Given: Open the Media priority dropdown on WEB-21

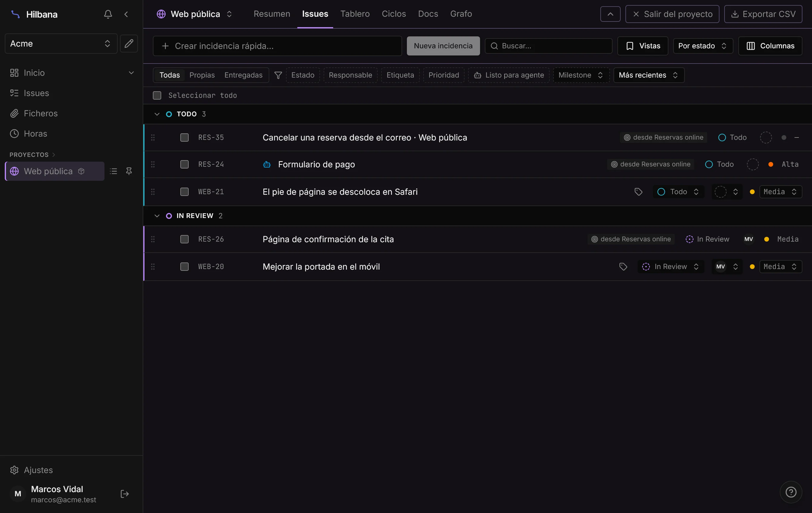Looking at the screenshot, I should pos(780,192).
